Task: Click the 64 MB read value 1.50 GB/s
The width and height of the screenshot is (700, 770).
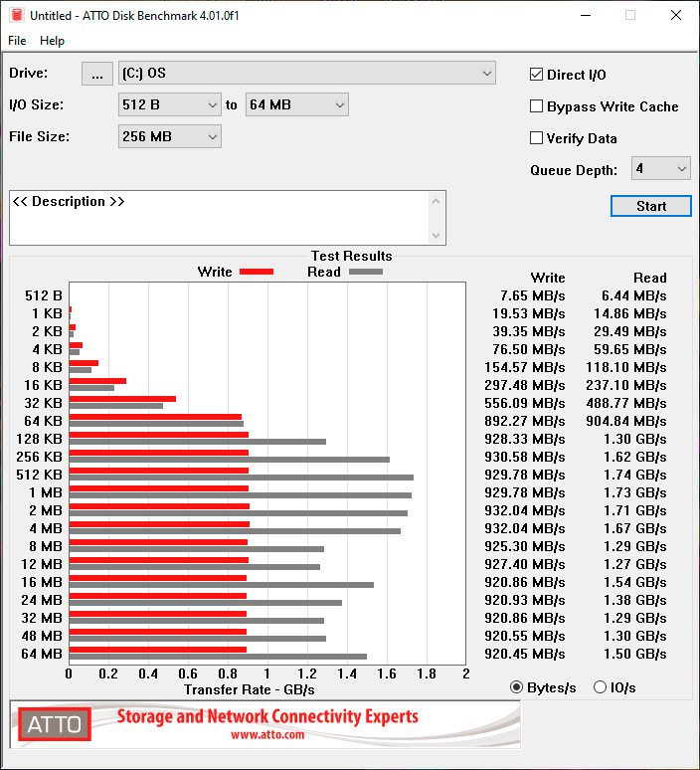Action: 634,654
